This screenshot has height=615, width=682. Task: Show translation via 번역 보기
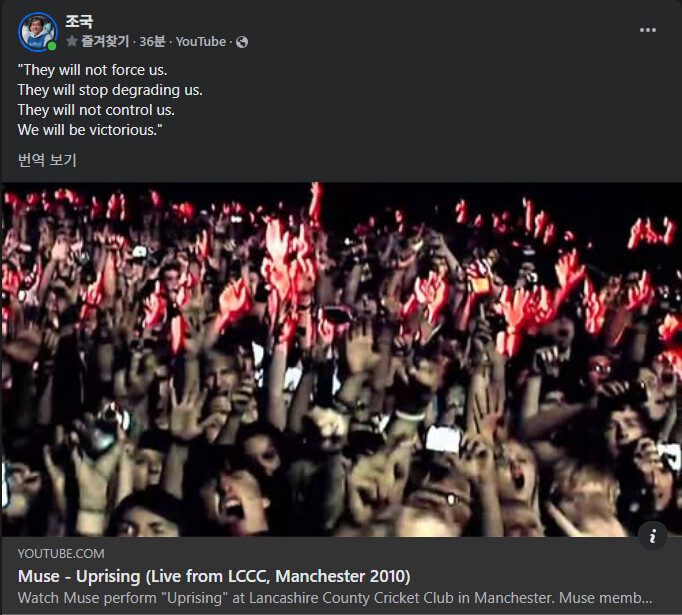(47, 160)
